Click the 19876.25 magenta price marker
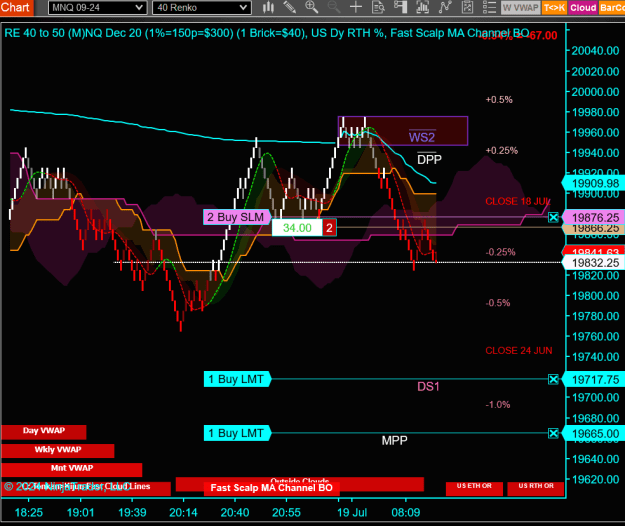This screenshot has height=526, width=625. (x=594, y=218)
